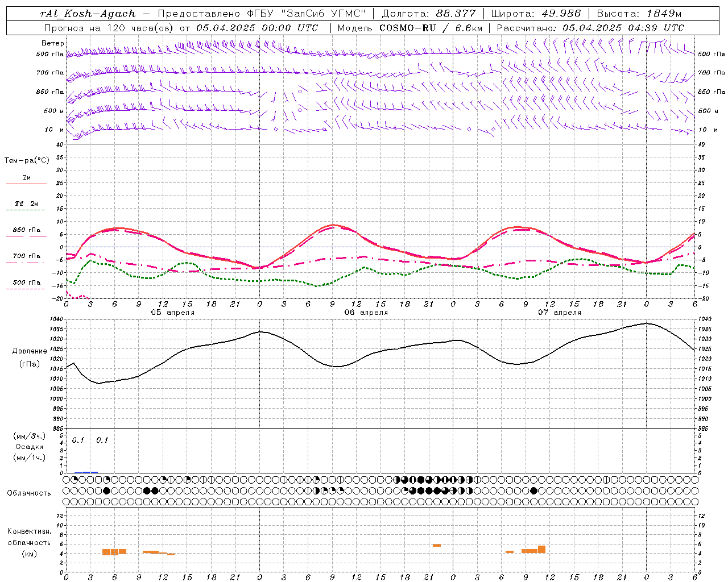Select the provider text ФГБУ "ЗапСиб УГМС"
Image resolution: width=728 pixels, height=582 pixels.
[x=307, y=14]
